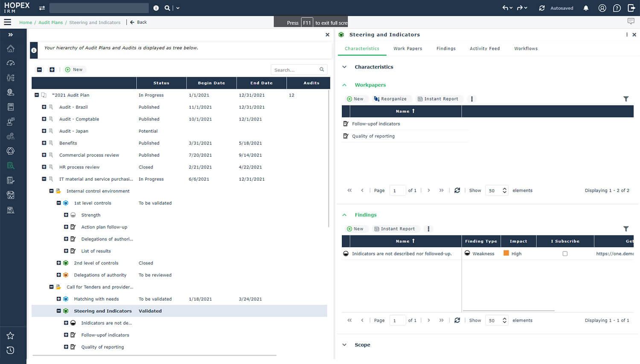
Task: Click Instant Report in Findings
Action: 394,229
